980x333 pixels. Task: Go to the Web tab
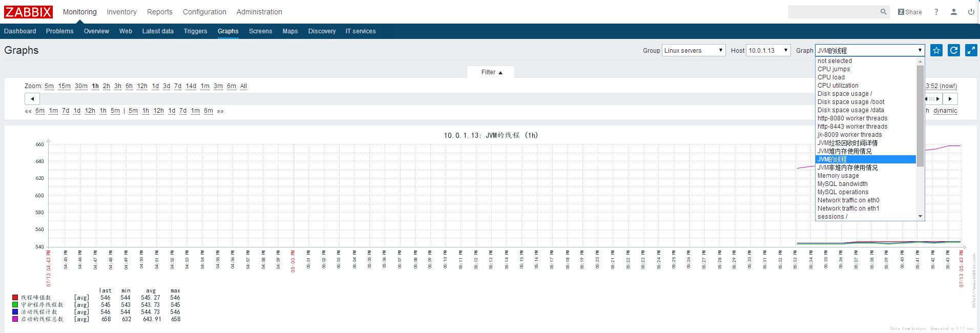tap(126, 31)
